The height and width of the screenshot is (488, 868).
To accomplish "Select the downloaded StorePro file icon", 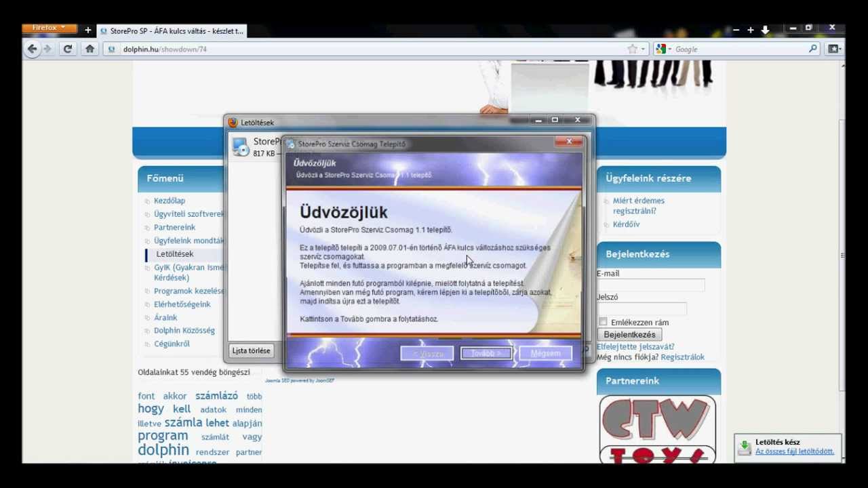I will (x=241, y=146).
